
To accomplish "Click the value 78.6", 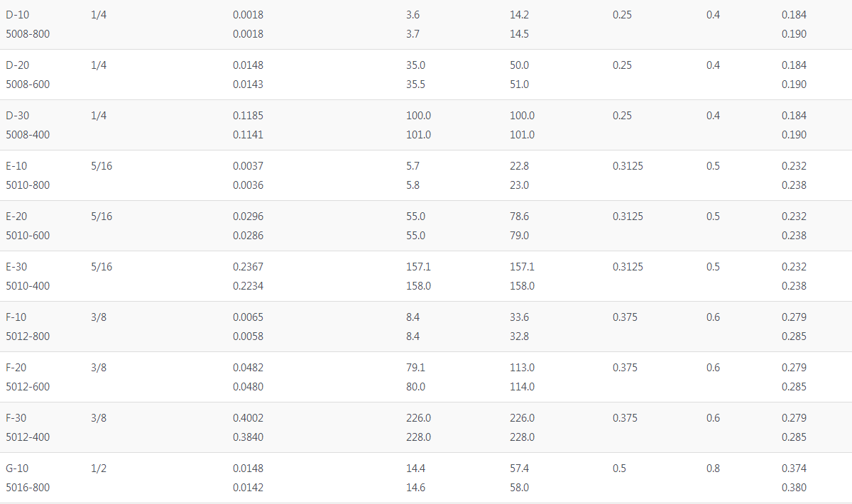I will 519,217.
